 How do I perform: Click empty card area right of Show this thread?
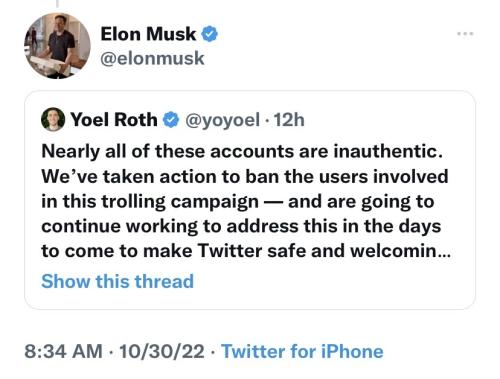click(x=333, y=281)
